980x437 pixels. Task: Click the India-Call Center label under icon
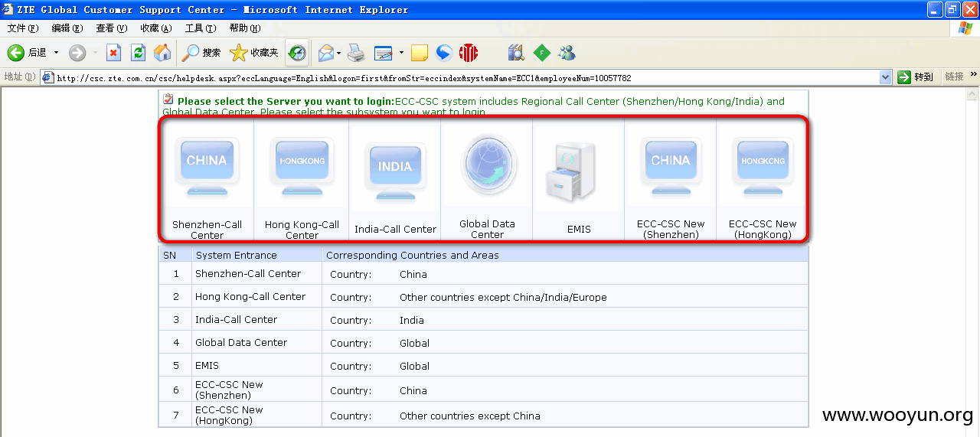pos(395,229)
